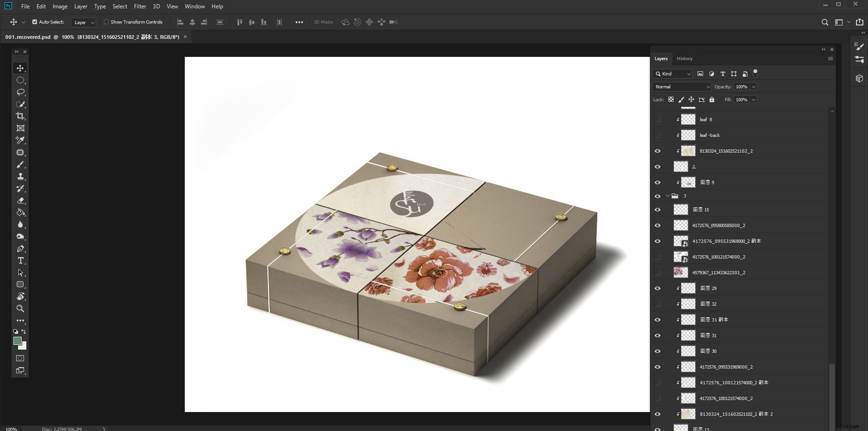Select the Brush tool

[x=20, y=164]
